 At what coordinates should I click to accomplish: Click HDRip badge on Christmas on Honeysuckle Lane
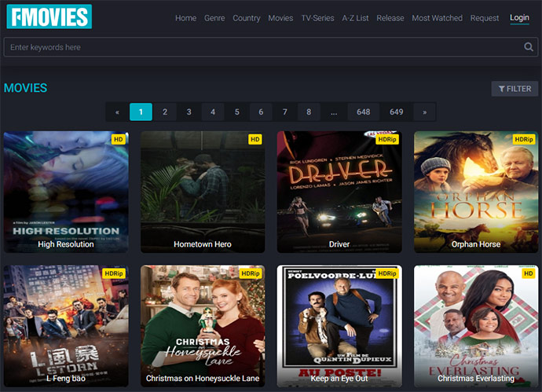(x=251, y=273)
